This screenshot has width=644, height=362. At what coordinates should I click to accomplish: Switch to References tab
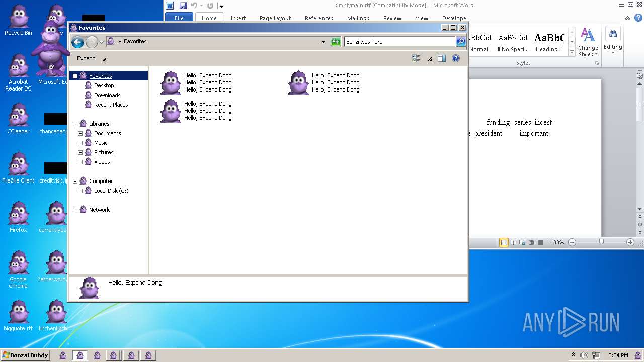pos(319,18)
